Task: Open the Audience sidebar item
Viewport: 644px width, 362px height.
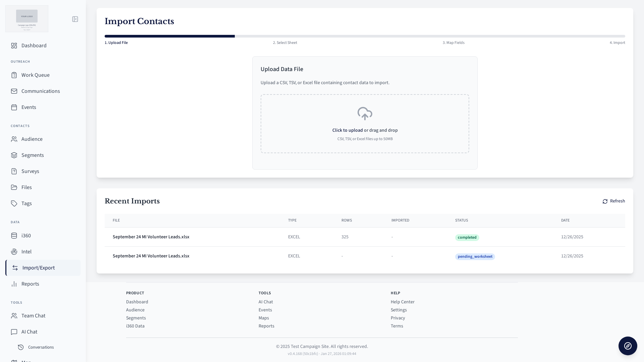Action: coord(32,139)
